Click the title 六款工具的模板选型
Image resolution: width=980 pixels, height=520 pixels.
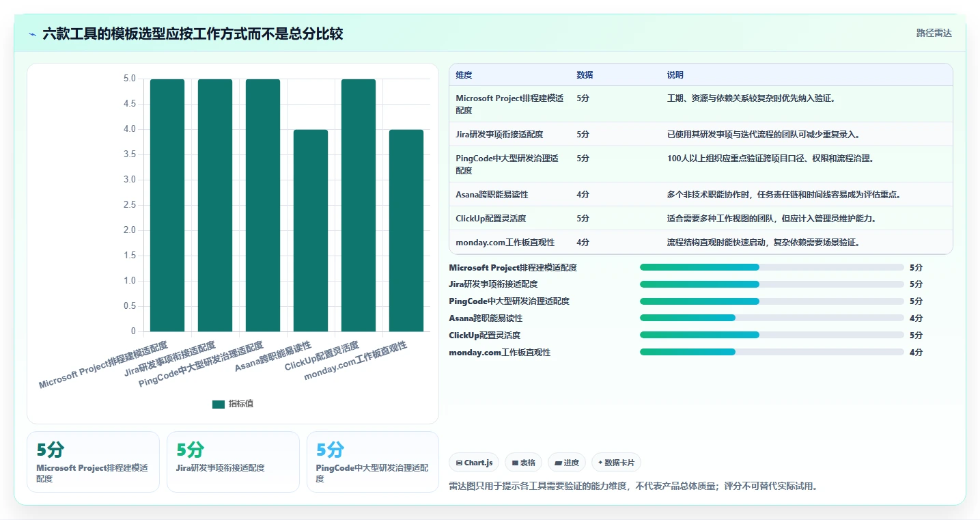193,33
